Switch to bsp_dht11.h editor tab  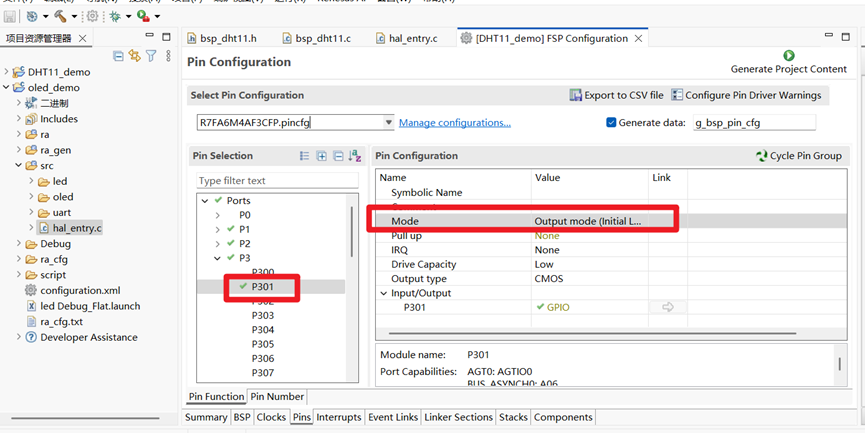tap(221, 38)
